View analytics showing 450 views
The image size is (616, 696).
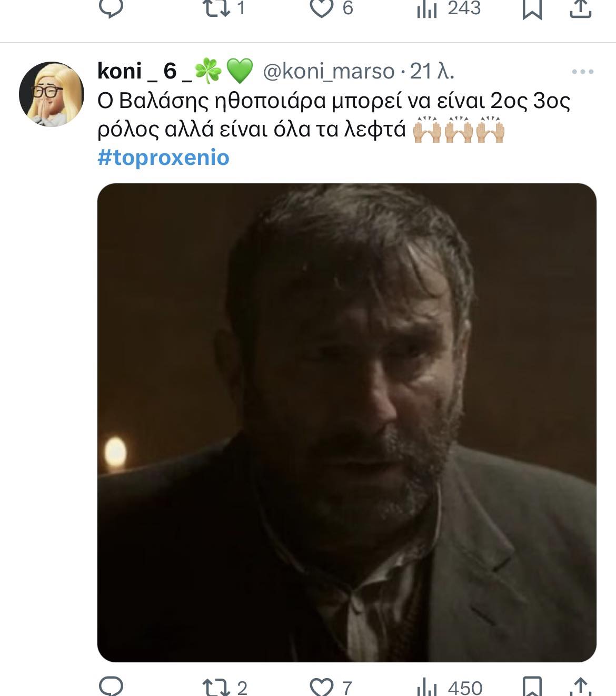click(427, 687)
